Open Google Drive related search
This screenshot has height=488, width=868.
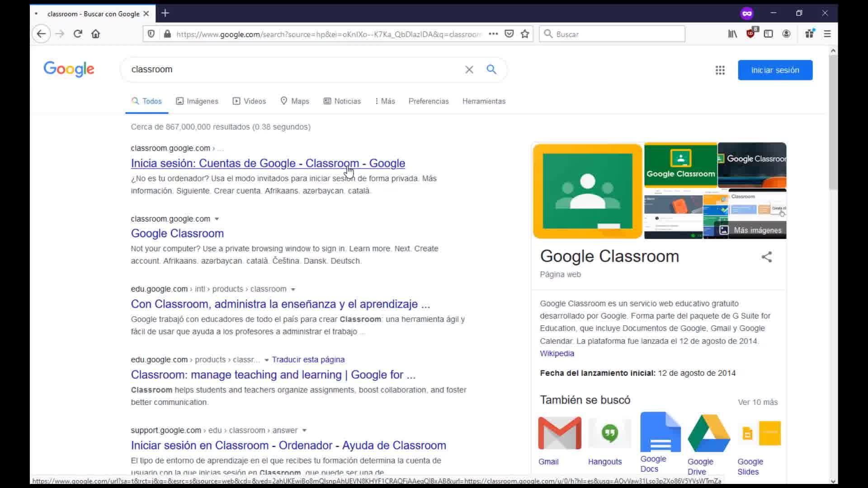709,444
